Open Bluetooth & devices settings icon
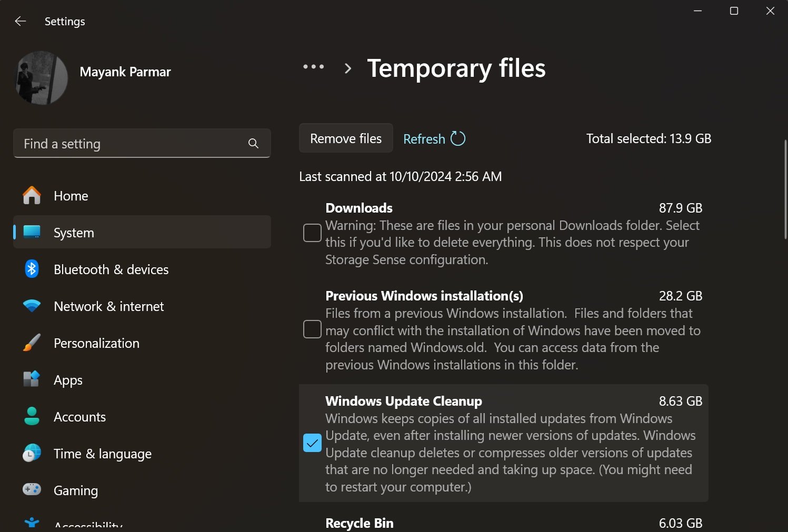This screenshot has width=788, height=532. click(32, 269)
